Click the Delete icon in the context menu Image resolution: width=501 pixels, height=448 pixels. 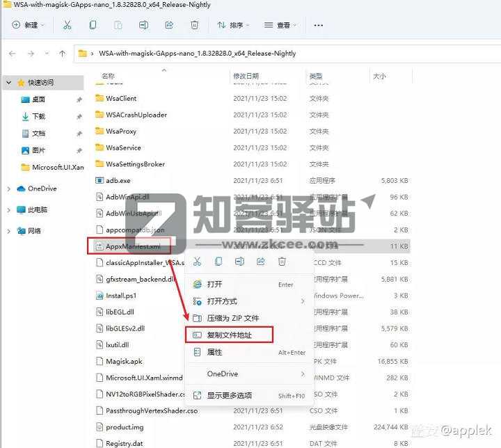tap(282, 262)
